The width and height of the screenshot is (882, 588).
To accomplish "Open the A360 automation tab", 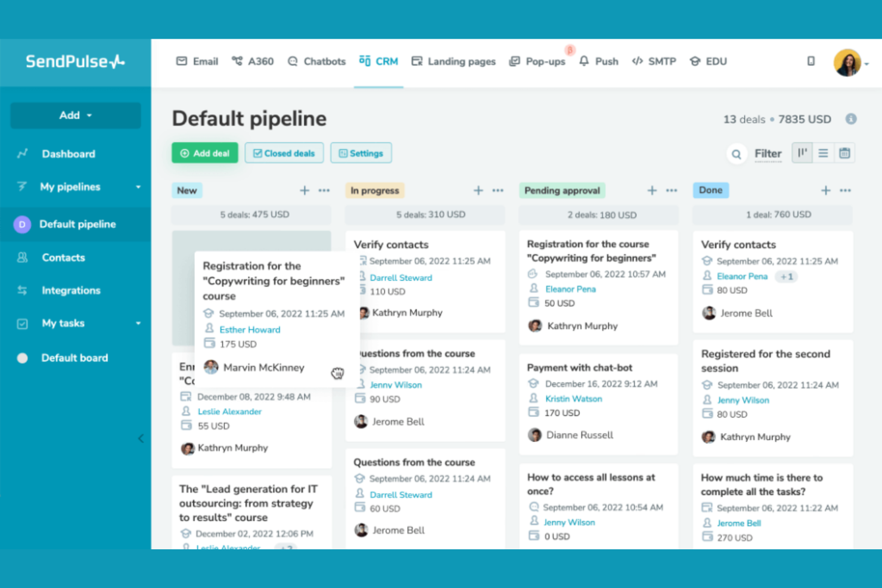I will click(253, 61).
